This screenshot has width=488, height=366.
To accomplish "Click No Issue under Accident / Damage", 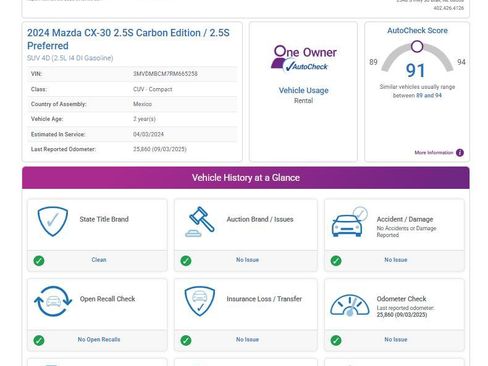I will pyautogui.click(x=396, y=260).
